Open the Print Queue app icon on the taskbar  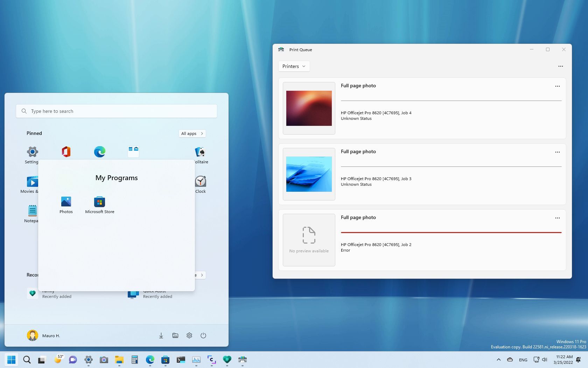pos(243,360)
